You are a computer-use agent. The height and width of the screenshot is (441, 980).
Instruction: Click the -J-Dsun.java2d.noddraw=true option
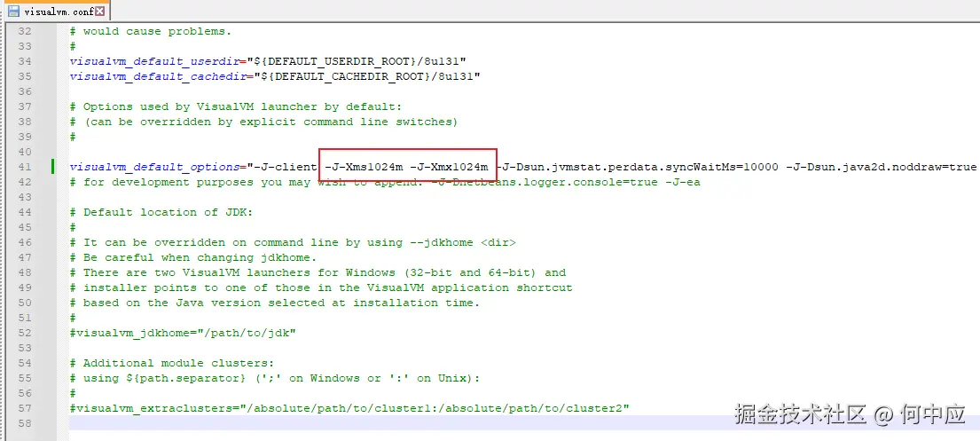[881, 167]
